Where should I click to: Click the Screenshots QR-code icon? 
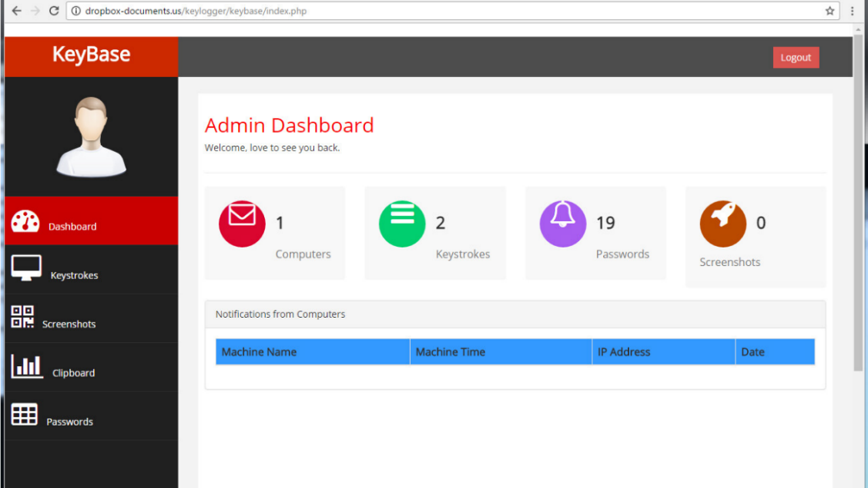tap(22, 317)
